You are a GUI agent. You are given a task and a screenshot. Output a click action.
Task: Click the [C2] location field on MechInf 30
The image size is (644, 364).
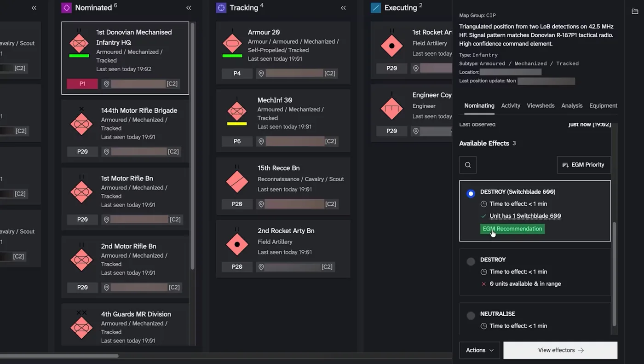(297, 141)
